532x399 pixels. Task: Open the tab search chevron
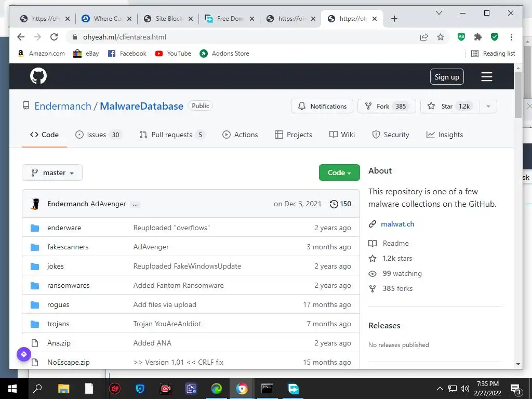click(438, 13)
